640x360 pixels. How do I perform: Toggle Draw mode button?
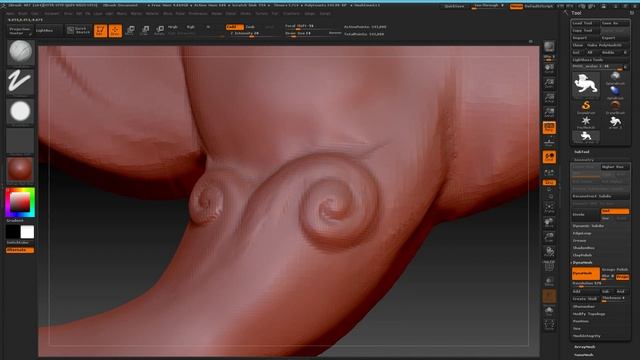coord(115,30)
